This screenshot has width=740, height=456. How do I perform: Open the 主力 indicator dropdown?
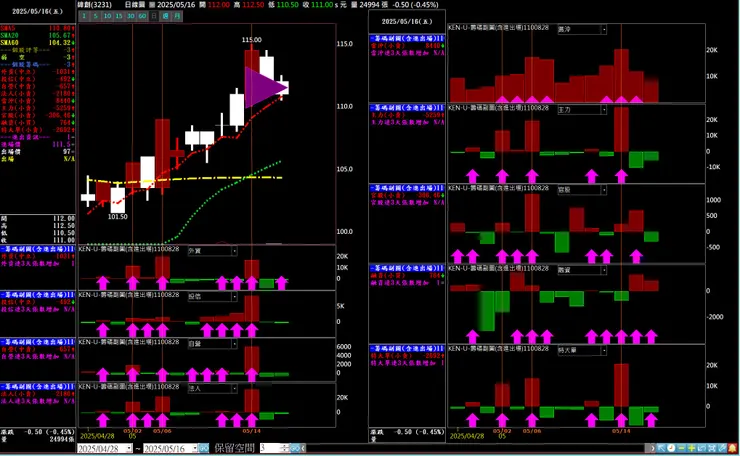[604, 110]
